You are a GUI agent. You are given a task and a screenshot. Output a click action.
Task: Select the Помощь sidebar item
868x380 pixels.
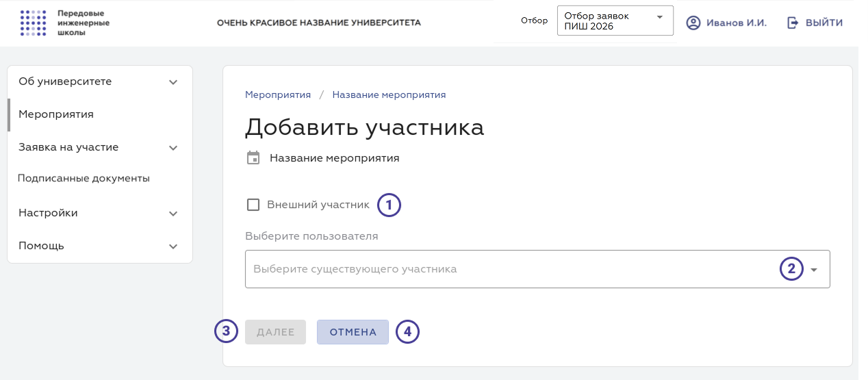pos(41,246)
